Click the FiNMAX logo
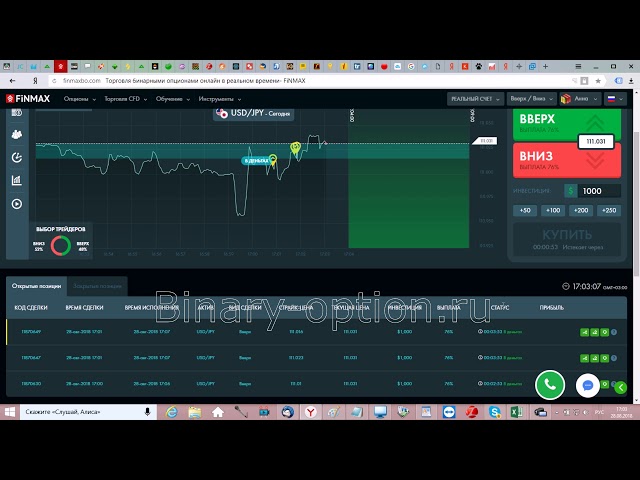 click(29, 99)
